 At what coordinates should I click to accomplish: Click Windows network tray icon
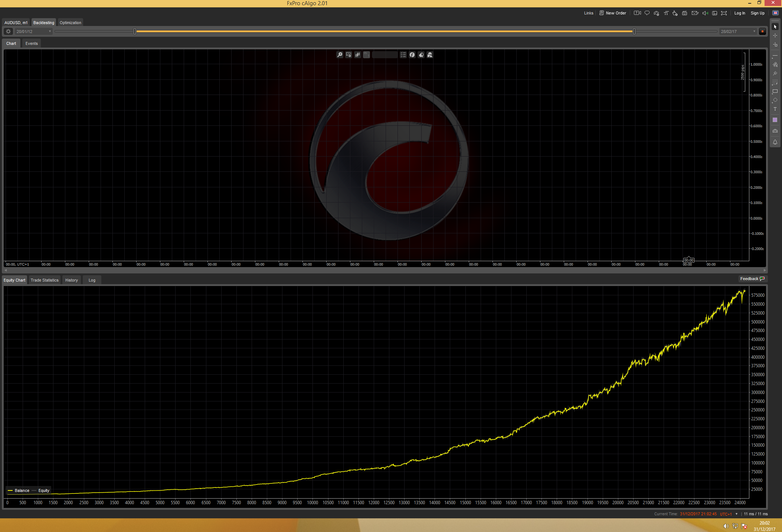(x=735, y=526)
